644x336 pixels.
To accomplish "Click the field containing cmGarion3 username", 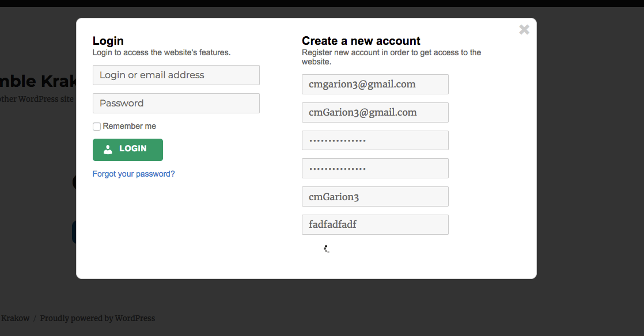I will [x=375, y=197].
